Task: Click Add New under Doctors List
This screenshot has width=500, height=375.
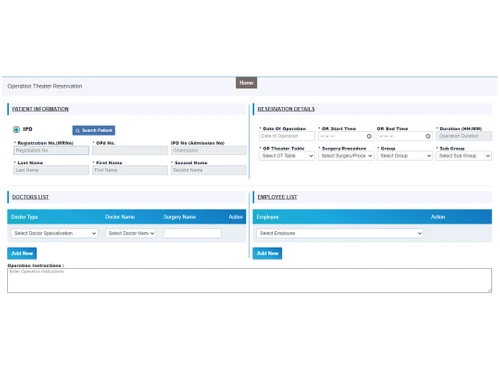Action: (x=22, y=253)
